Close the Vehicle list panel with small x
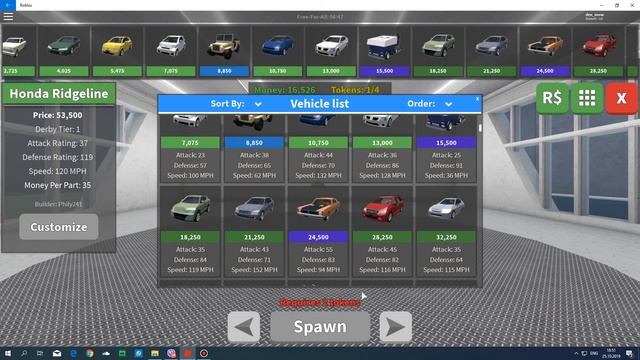This screenshot has height=360, width=640. click(x=477, y=99)
